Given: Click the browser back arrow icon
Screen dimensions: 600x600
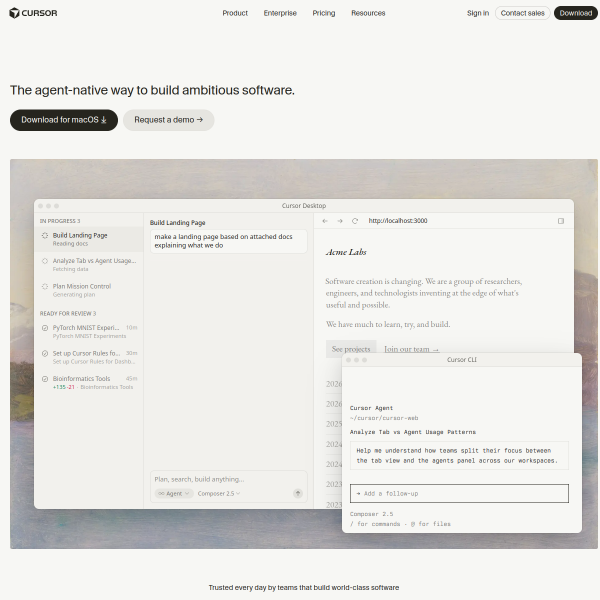Looking at the screenshot, I should 325,221.
